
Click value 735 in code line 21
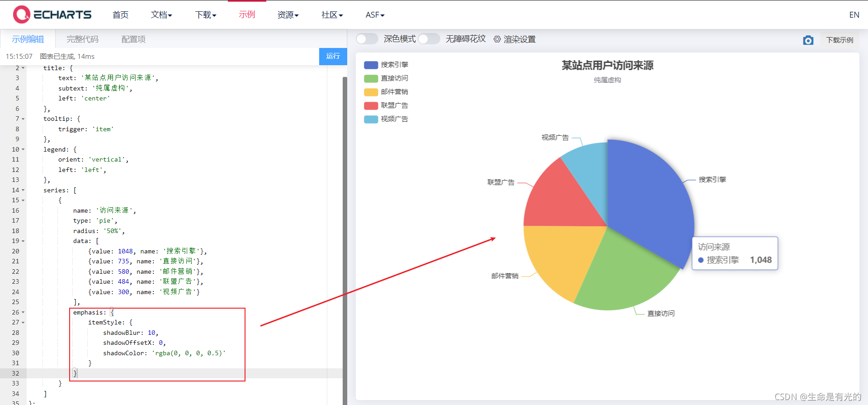tap(123, 262)
